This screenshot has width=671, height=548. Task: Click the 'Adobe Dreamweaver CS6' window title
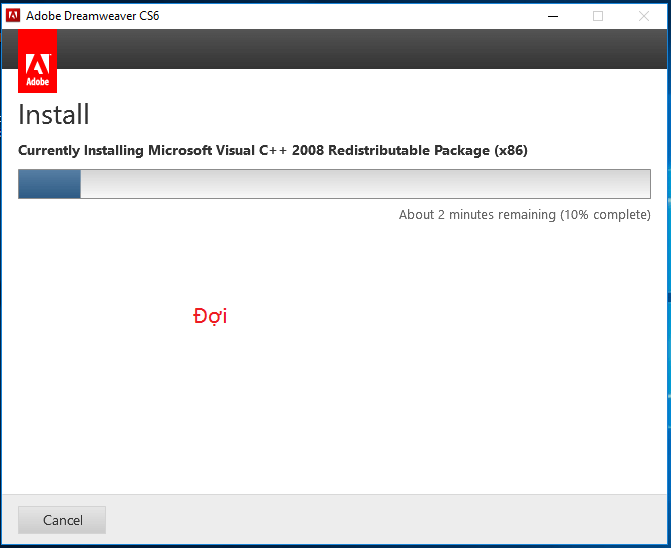click(x=92, y=16)
